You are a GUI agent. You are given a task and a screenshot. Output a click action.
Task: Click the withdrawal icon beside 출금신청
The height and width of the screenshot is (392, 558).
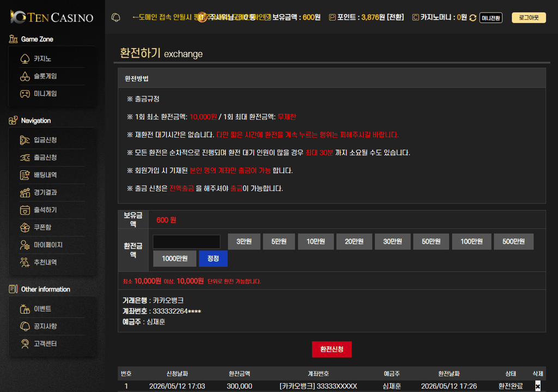tap(25, 157)
